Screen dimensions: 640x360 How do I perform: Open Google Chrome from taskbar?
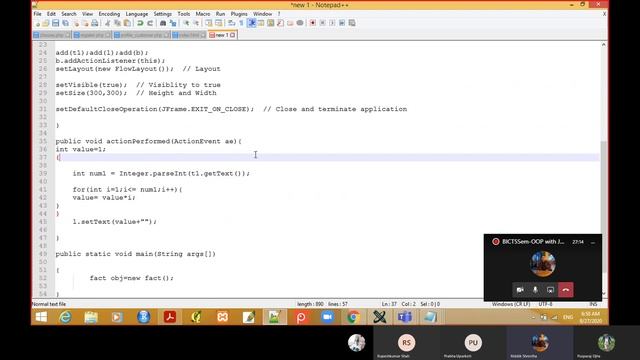pyautogui.click(x=353, y=317)
